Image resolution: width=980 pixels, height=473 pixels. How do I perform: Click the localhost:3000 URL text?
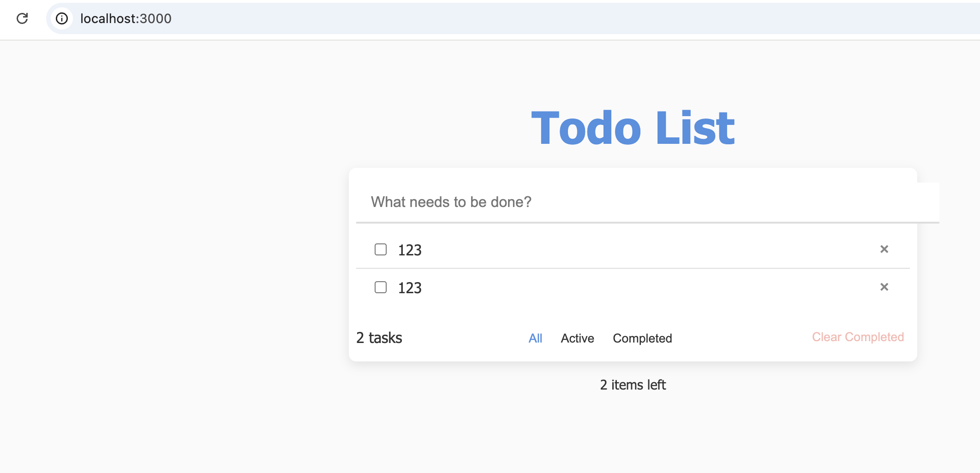pos(125,18)
